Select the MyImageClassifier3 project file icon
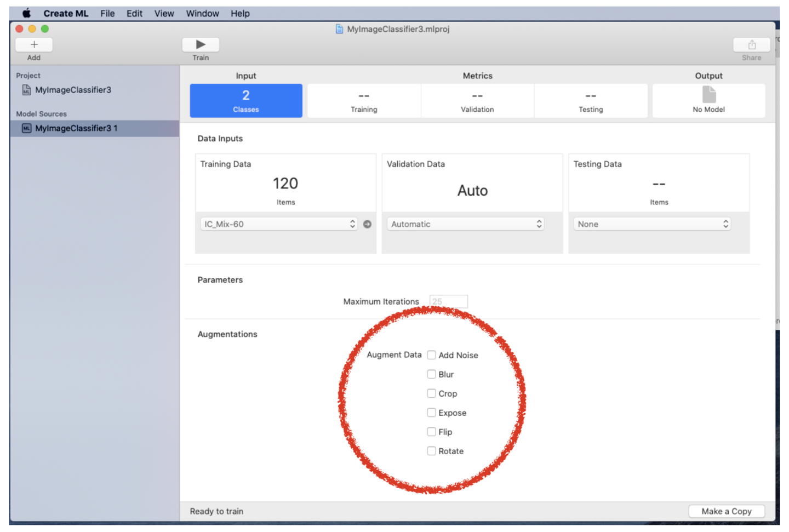 click(26, 90)
